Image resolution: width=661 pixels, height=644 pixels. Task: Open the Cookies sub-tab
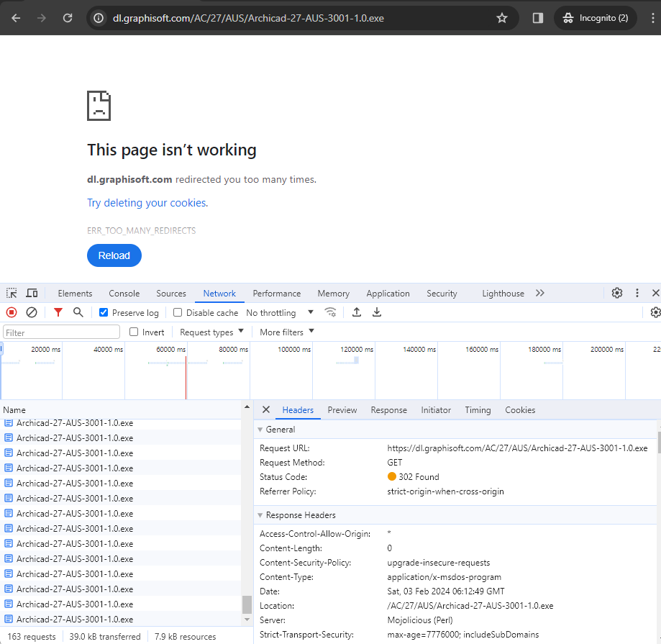tap(520, 410)
